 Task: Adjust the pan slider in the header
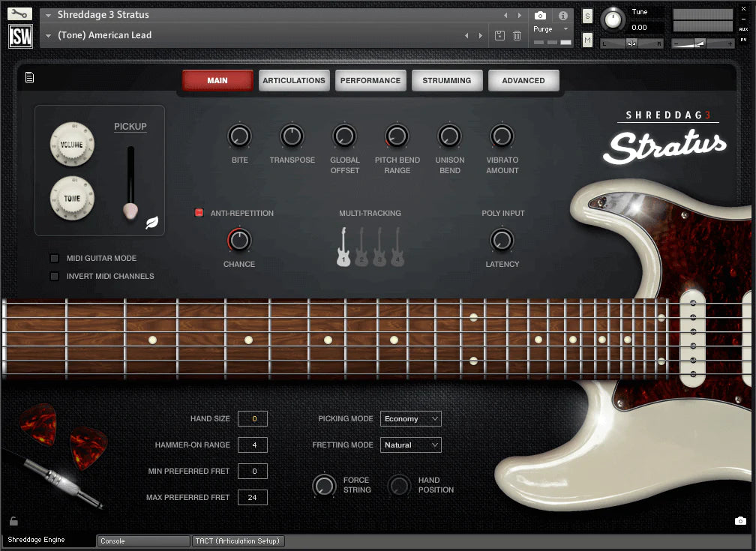click(631, 43)
